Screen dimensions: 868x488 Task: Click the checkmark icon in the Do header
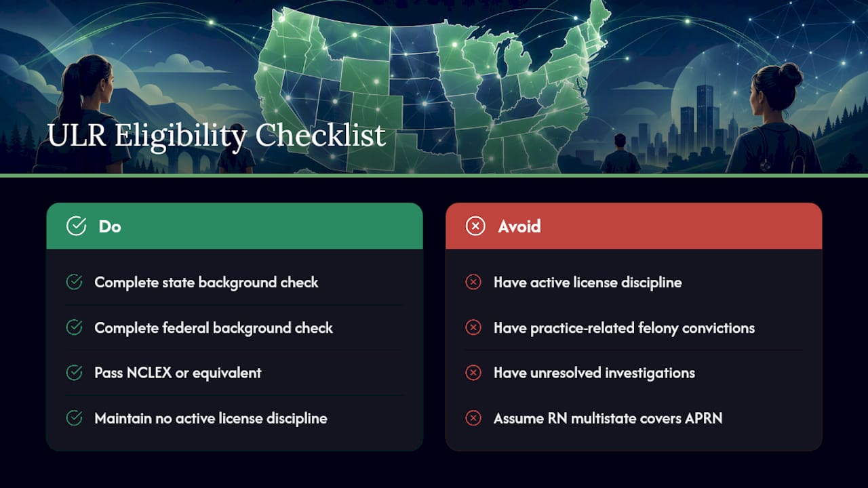tap(76, 226)
